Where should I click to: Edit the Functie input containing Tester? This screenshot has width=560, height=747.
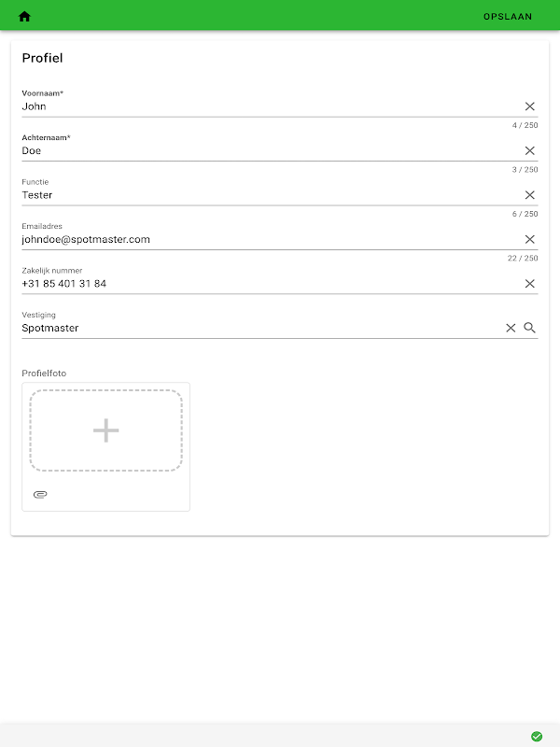click(261, 195)
